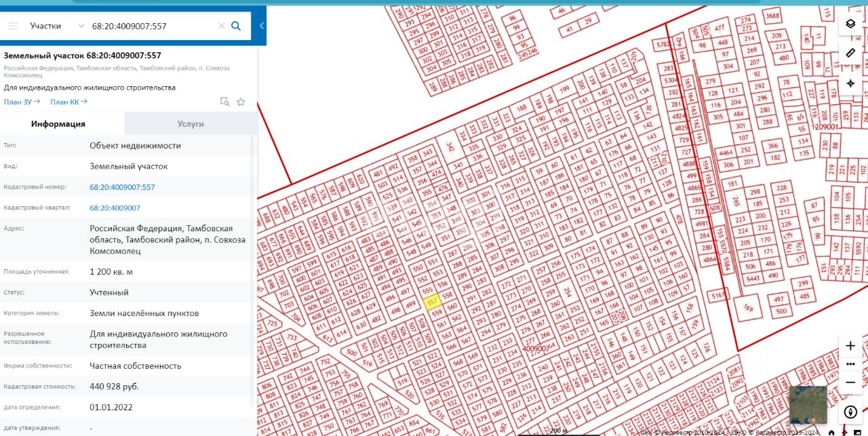The image size is (868, 436).
Task: Select the cadastral value 440 928 руб.
Action: point(114,387)
